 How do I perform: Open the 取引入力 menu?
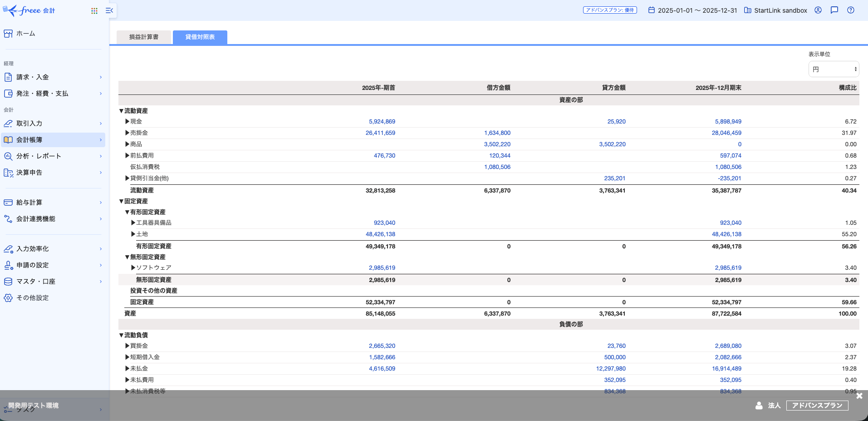[54, 124]
